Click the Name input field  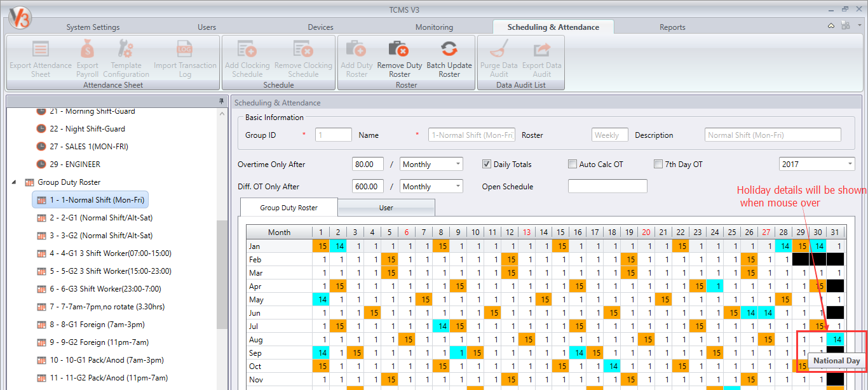click(472, 135)
